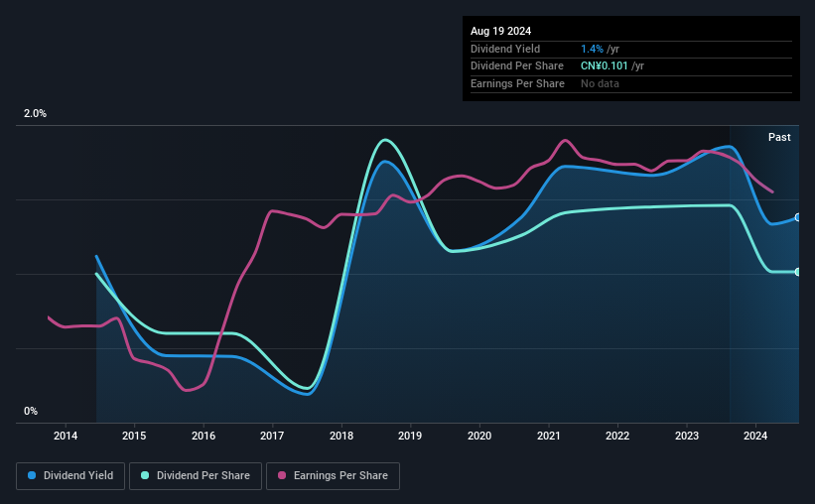Viewport: 815px width, 504px height.
Task: Click the CN¥0.101 dividend per share value
Action: [604, 66]
